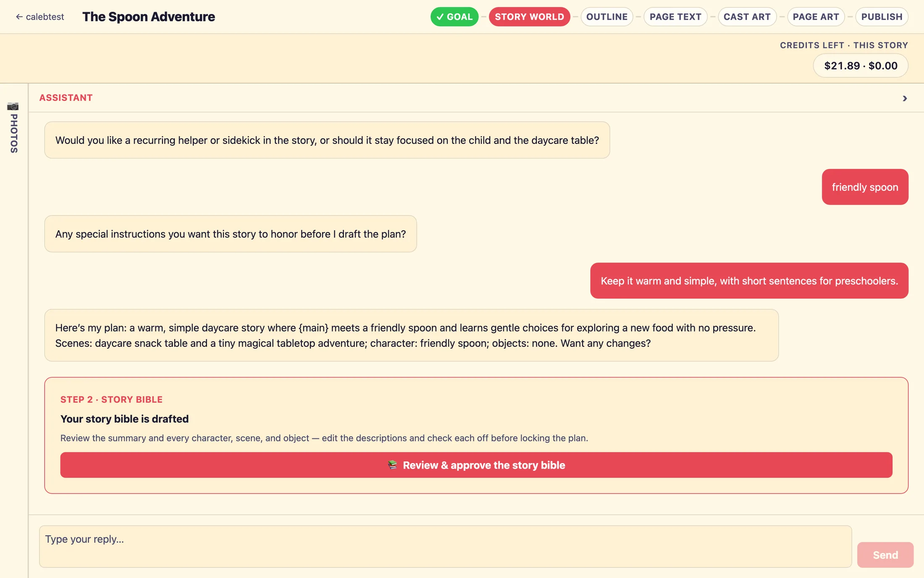Go back to calebtest

(40, 17)
